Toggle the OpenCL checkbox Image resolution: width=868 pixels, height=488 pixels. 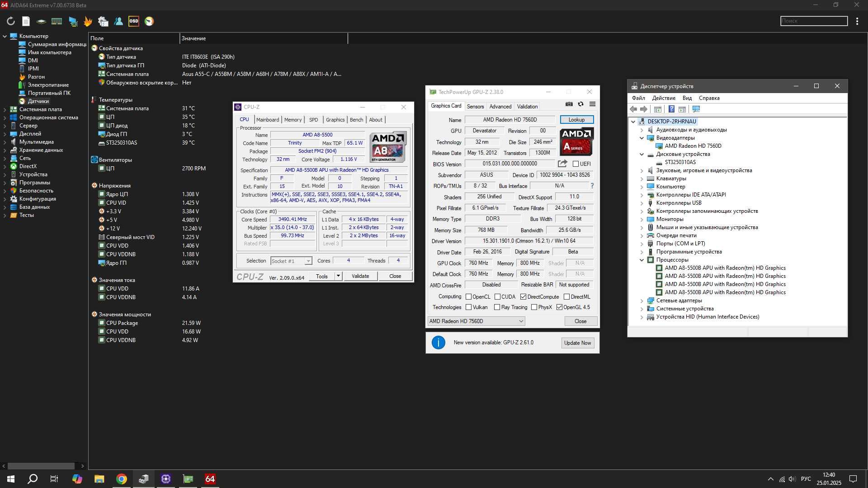pyautogui.click(x=468, y=297)
